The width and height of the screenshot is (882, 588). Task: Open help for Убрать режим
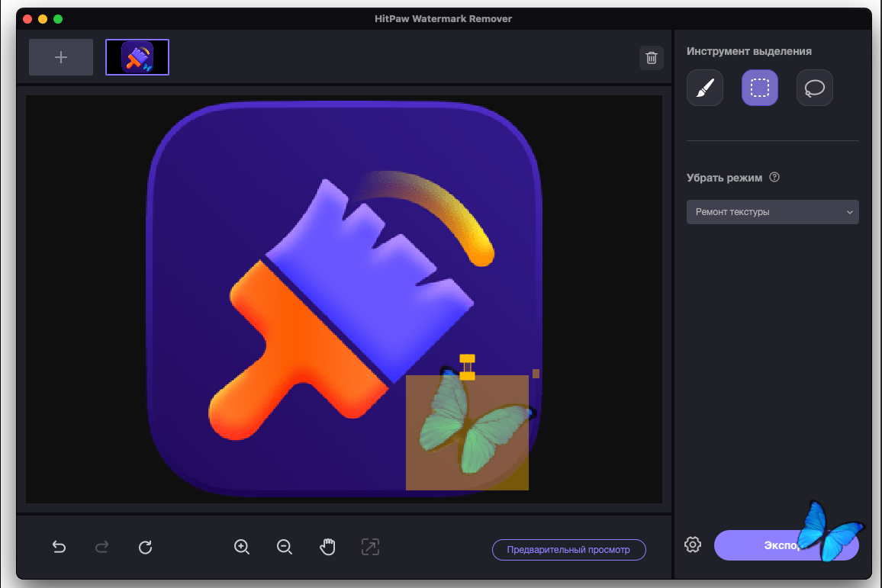[774, 178]
